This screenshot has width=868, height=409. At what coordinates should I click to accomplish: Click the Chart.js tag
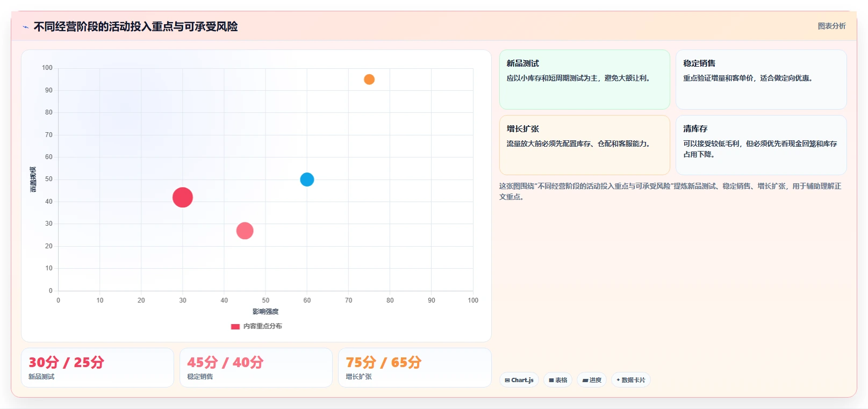click(519, 380)
